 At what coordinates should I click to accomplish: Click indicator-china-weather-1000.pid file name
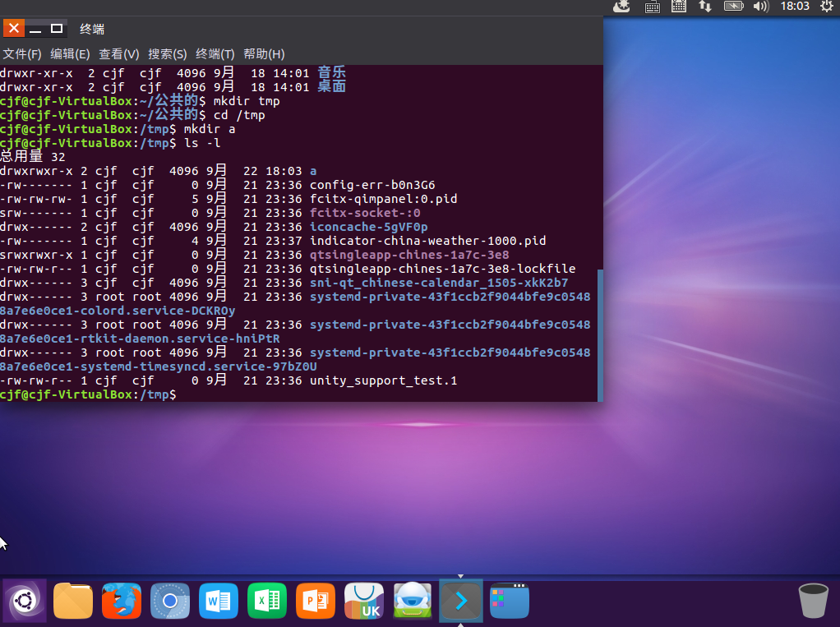tap(428, 241)
